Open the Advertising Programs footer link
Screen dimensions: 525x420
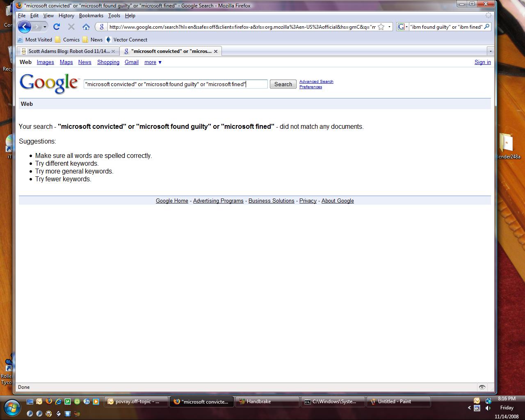point(218,201)
